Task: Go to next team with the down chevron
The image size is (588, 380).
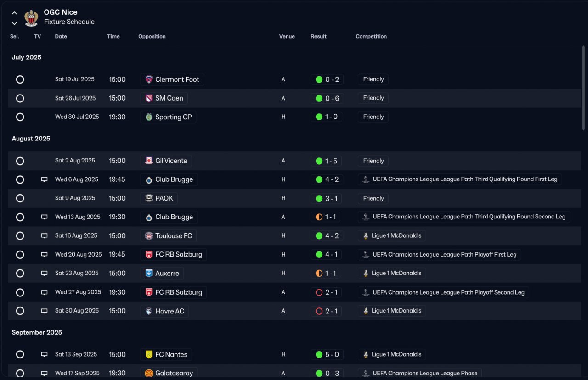Action: (14, 23)
